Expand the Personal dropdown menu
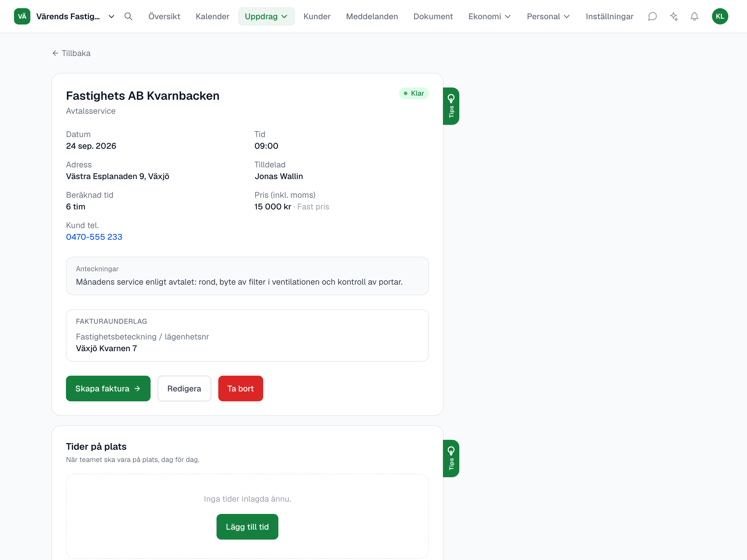 (x=548, y=16)
